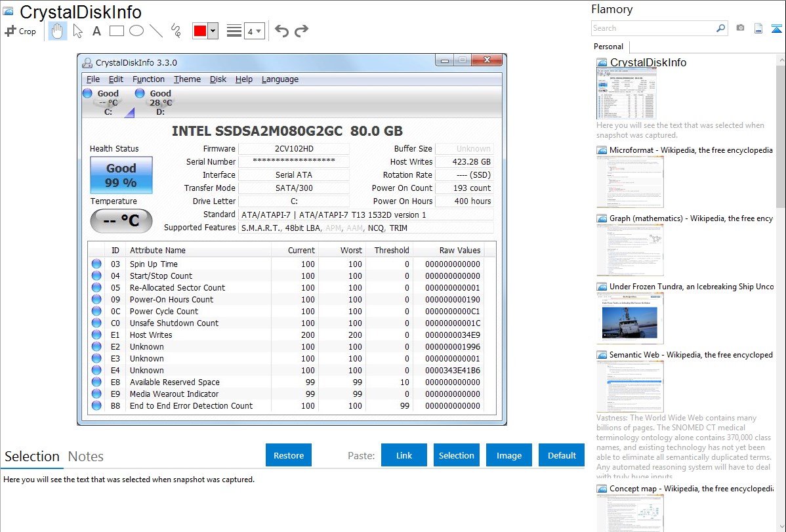This screenshot has height=532, width=786.
Task: Click the snapshot list scroll up arrow
Action: 781,60
